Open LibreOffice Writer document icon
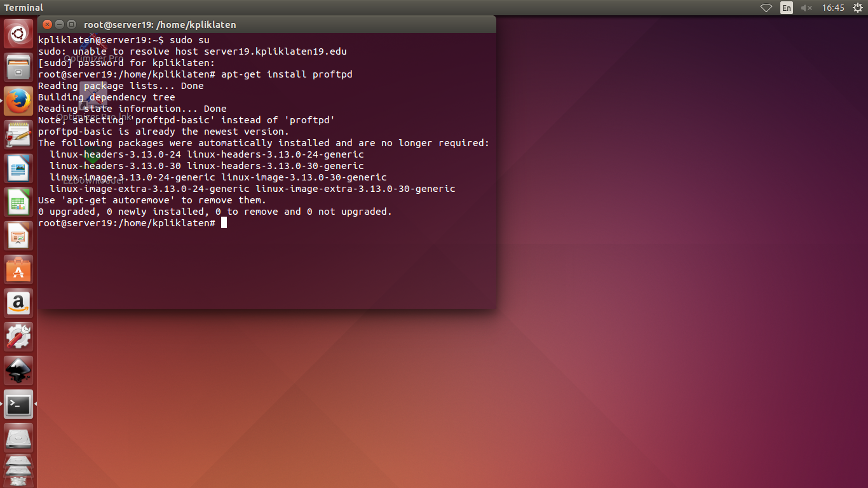The width and height of the screenshot is (868, 488). tap(18, 168)
